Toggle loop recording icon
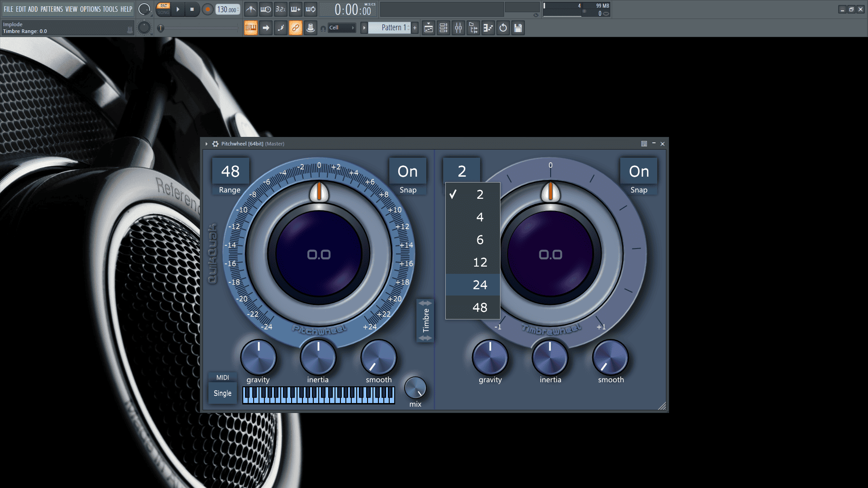 click(x=311, y=9)
